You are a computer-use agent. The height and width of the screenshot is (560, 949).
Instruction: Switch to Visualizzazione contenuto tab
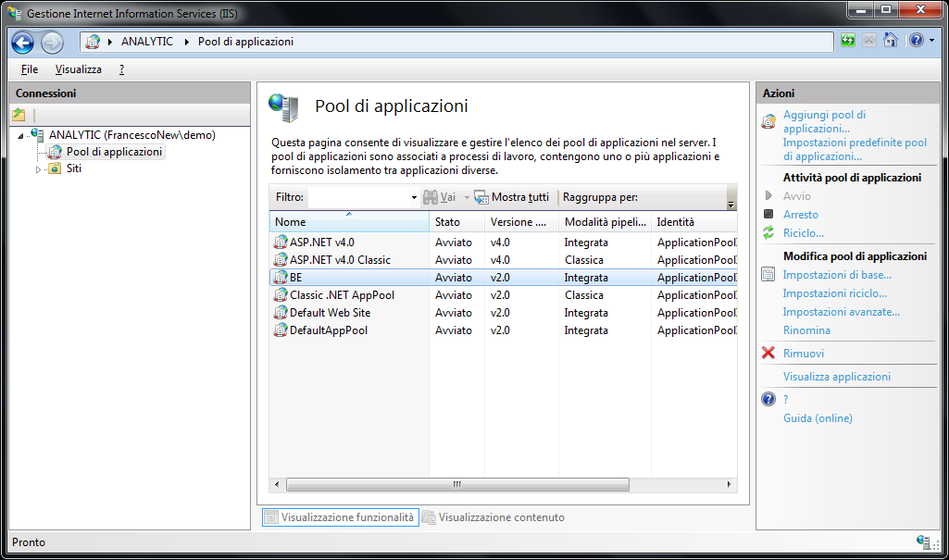(x=500, y=517)
